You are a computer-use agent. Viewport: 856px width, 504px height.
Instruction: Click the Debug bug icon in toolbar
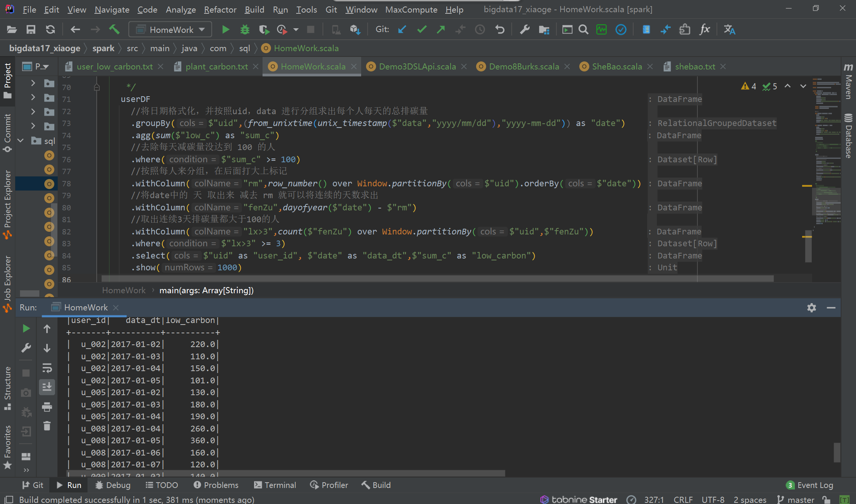pos(245,29)
